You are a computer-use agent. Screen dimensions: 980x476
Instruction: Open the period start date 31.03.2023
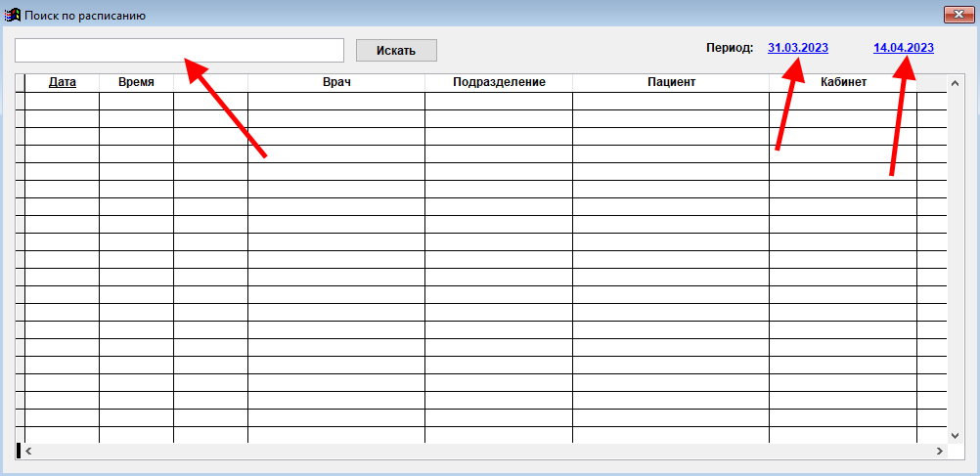[798, 47]
